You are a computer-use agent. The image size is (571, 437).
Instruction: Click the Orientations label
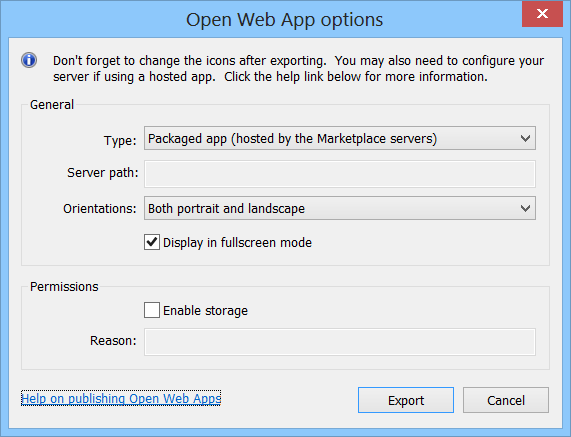100,209
